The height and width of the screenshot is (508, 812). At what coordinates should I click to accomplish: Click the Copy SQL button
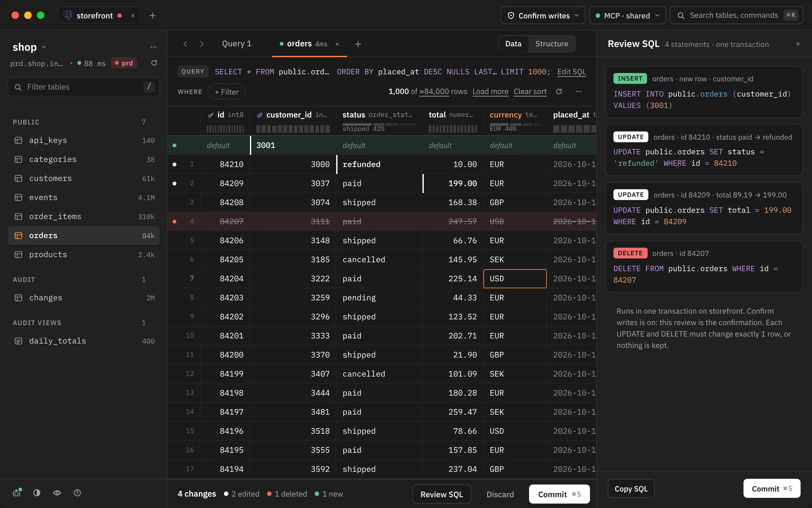point(631,489)
